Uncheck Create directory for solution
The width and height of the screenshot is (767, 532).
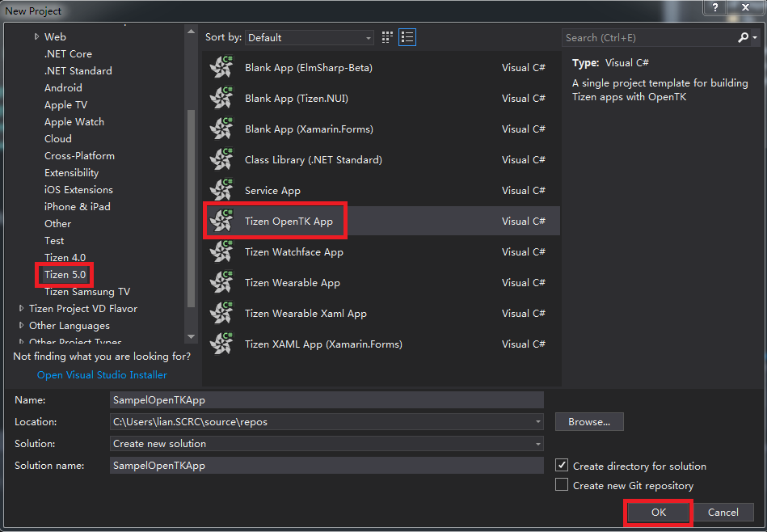pos(562,466)
